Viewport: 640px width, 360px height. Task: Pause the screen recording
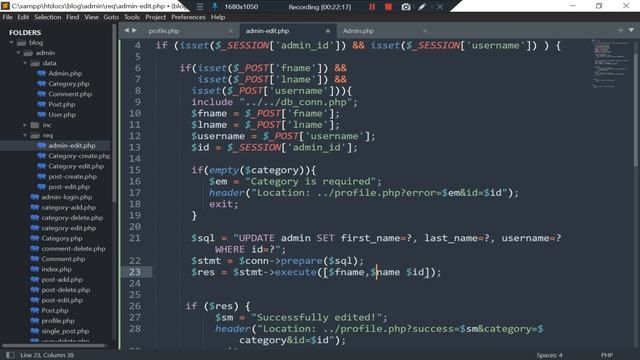tap(372, 7)
